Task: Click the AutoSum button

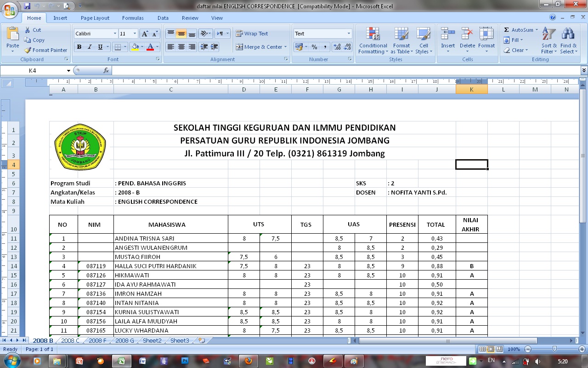Action: [x=518, y=30]
